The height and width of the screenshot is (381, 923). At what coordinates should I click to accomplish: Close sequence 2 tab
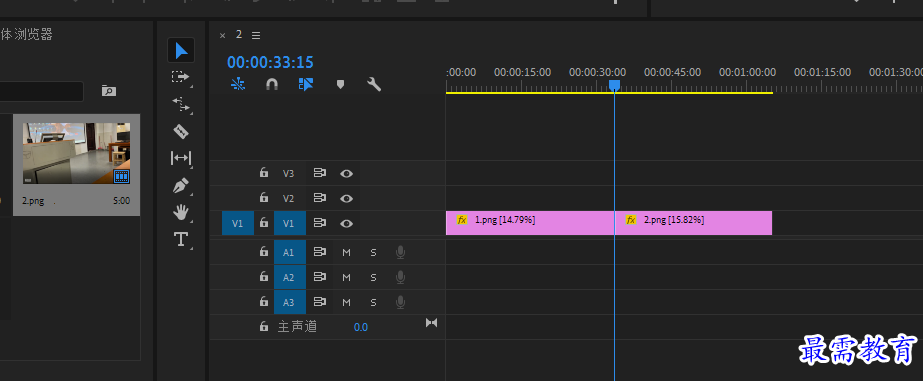pyautogui.click(x=223, y=35)
